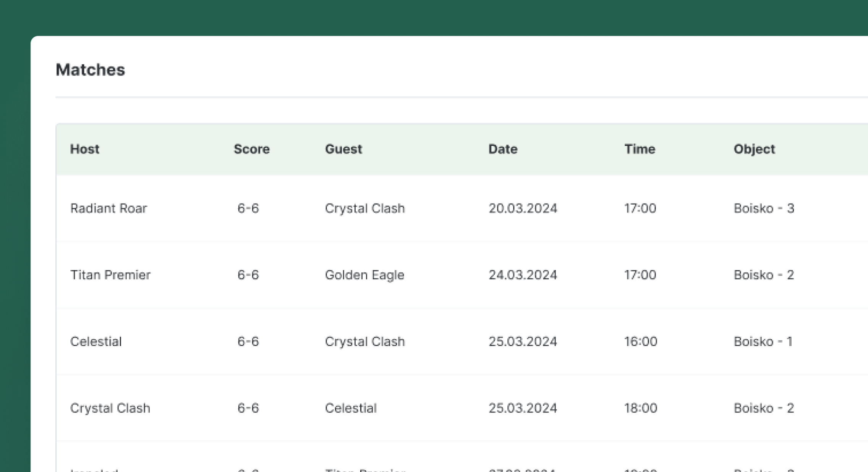Open the Radiant Roar host entry
The image size is (868, 472).
point(108,208)
